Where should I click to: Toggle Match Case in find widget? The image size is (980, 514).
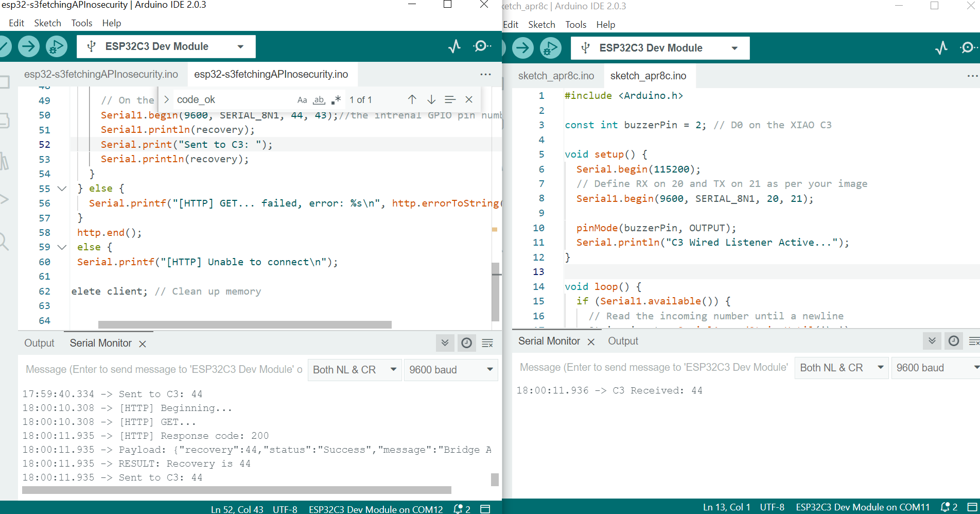302,100
